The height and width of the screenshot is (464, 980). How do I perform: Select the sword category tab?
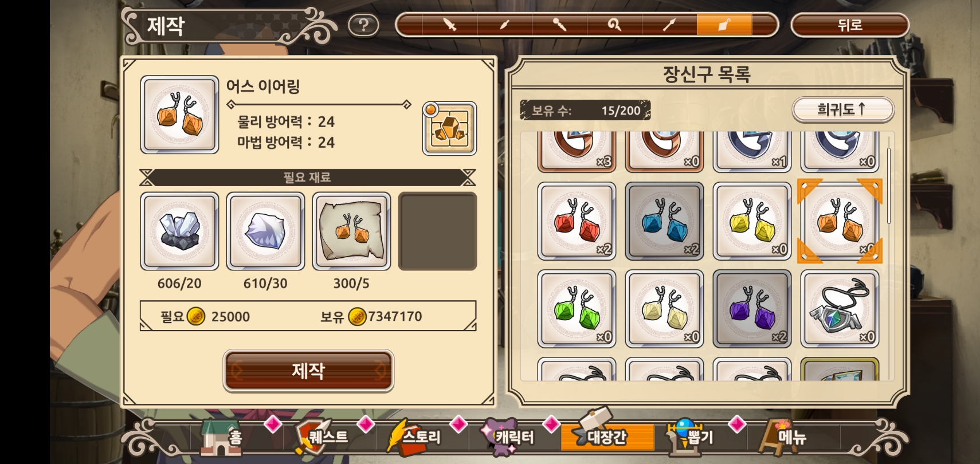[x=450, y=25]
